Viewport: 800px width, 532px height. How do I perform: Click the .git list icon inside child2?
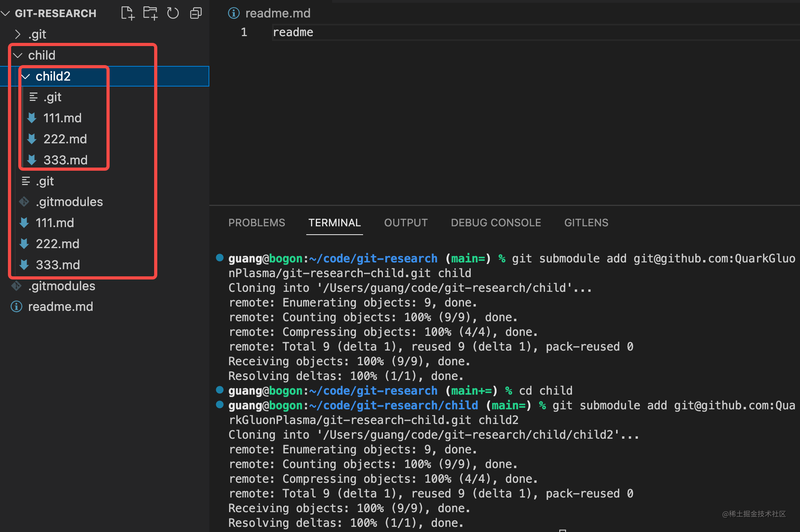pyautogui.click(x=33, y=96)
